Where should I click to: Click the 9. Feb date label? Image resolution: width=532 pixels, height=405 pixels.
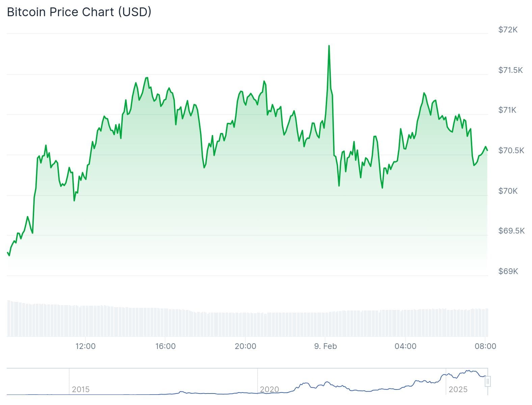pos(325,346)
